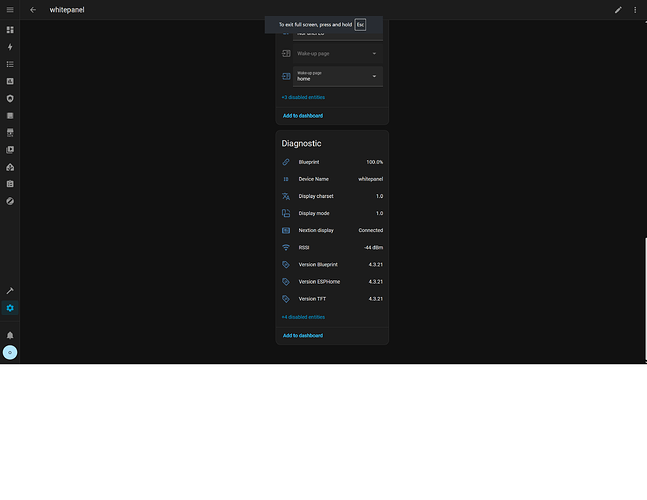Click the Version Blueprint tag icon
The width and height of the screenshot is (647, 500).
pyautogui.click(x=286, y=264)
